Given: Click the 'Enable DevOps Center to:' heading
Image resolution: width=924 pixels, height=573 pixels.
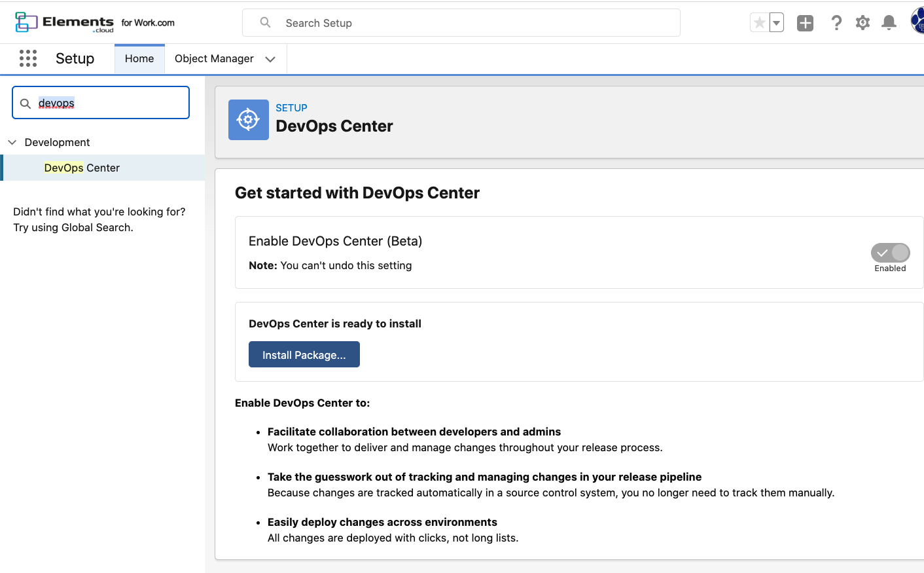Looking at the screenshot, I should (302, 403).
